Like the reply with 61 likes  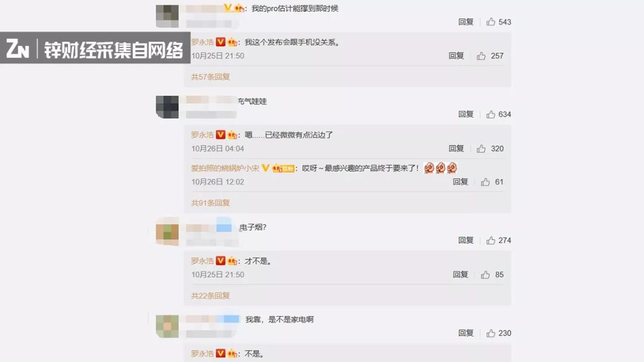pyautogui.click(x=485, y=182)
